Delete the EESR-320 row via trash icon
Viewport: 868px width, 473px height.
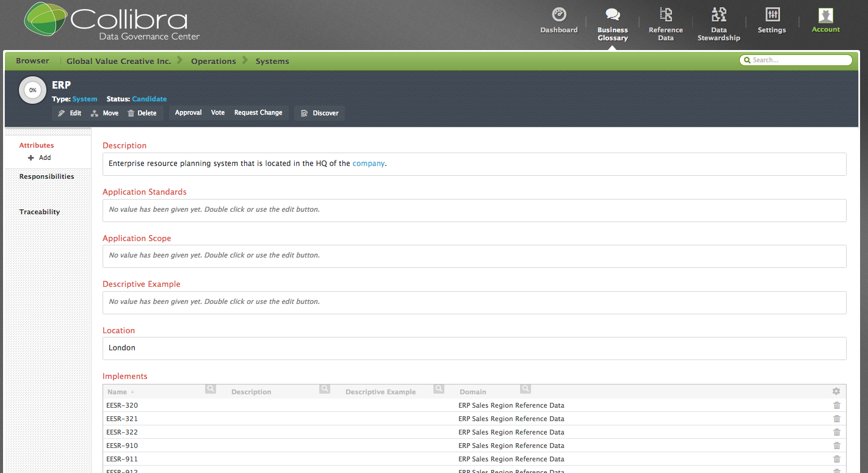click(x=837, y=405)
